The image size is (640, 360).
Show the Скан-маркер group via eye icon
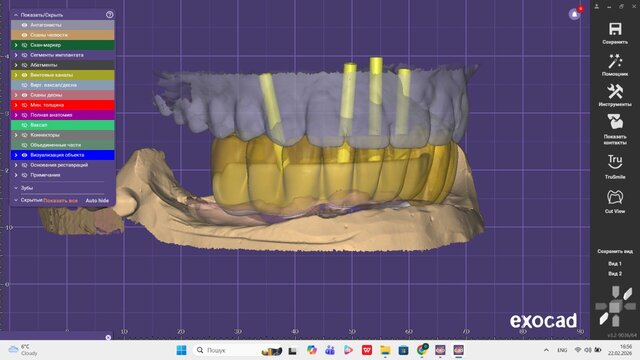(x=24, y=45)
